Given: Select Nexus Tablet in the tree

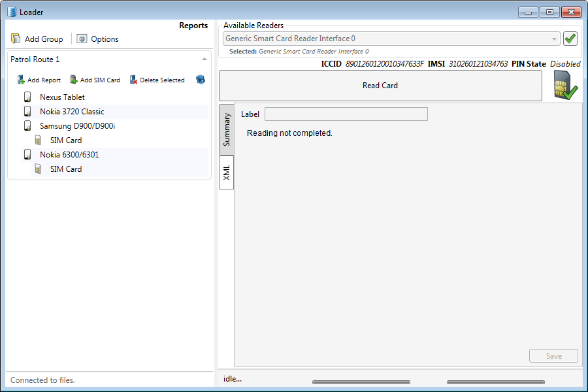Looking at the screenshot, I should (x=62, y=97).
